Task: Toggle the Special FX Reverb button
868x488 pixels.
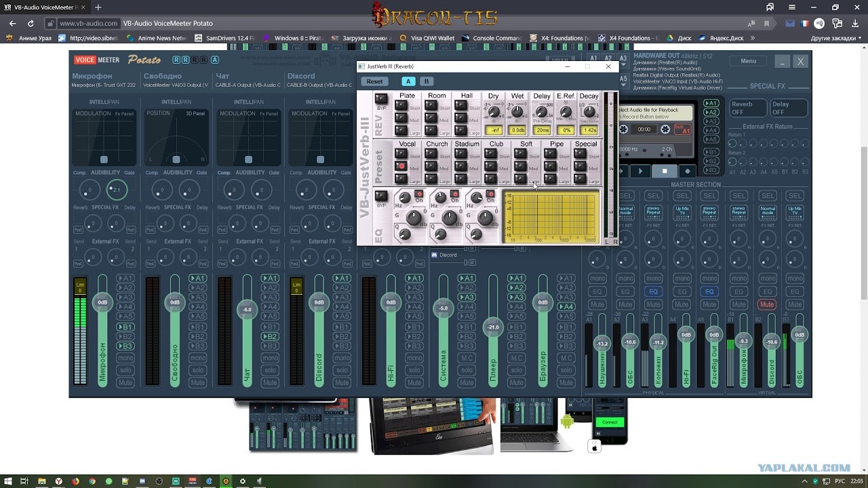Action: click(x=748, y=108)
